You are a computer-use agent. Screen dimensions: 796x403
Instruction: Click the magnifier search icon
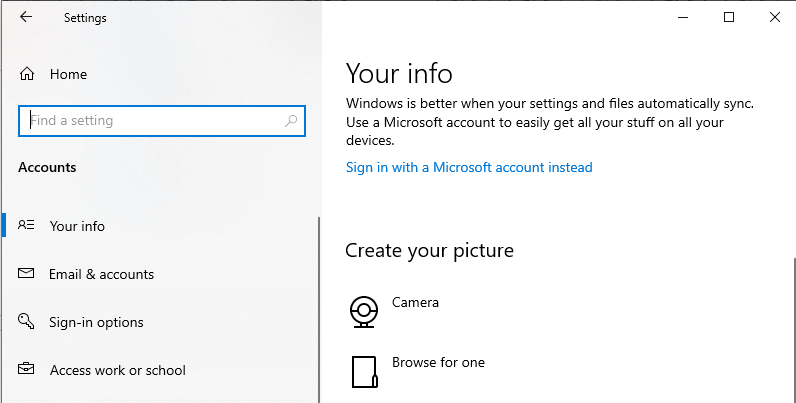(x=291, y=121)
